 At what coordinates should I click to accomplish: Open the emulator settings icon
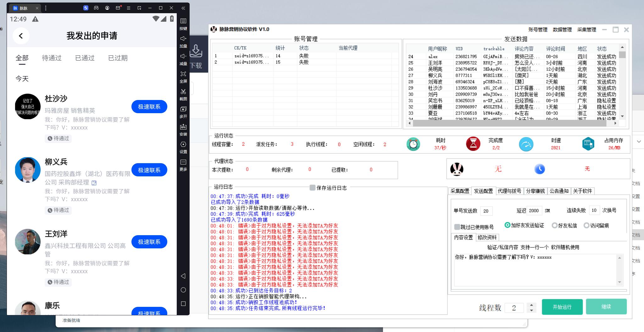183,145
